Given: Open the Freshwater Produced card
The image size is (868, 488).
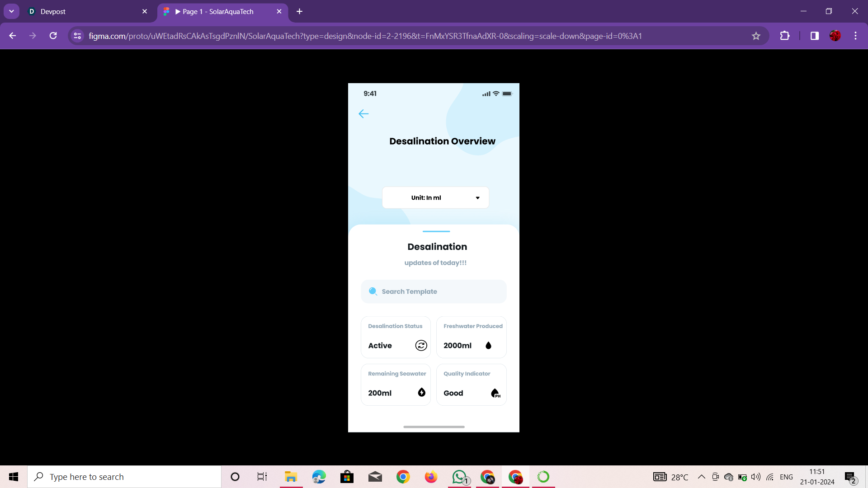Looking at the screenshot, I should [x=471, y=337].
